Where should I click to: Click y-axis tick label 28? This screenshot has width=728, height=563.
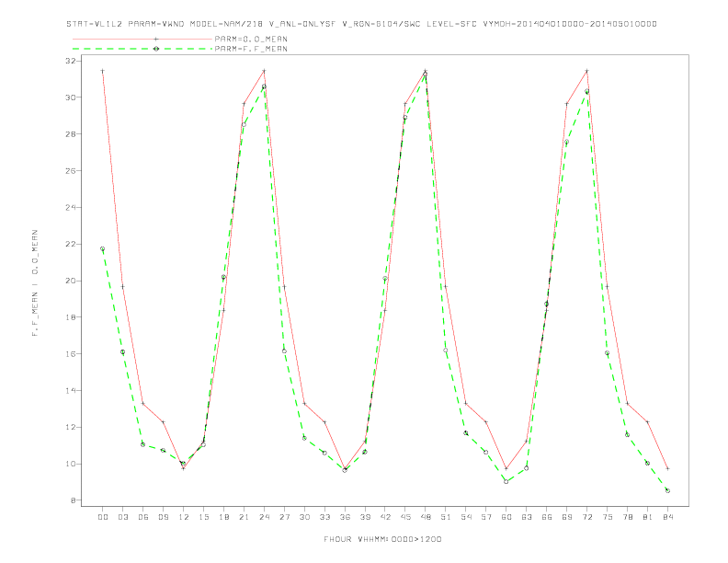pyautogui.click(x=71, y=134)
